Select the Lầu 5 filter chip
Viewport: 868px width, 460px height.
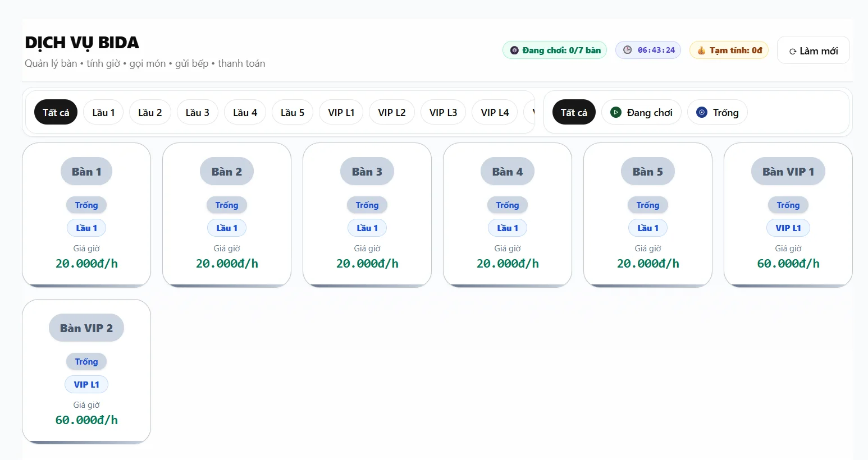click(x=292, y=112)
